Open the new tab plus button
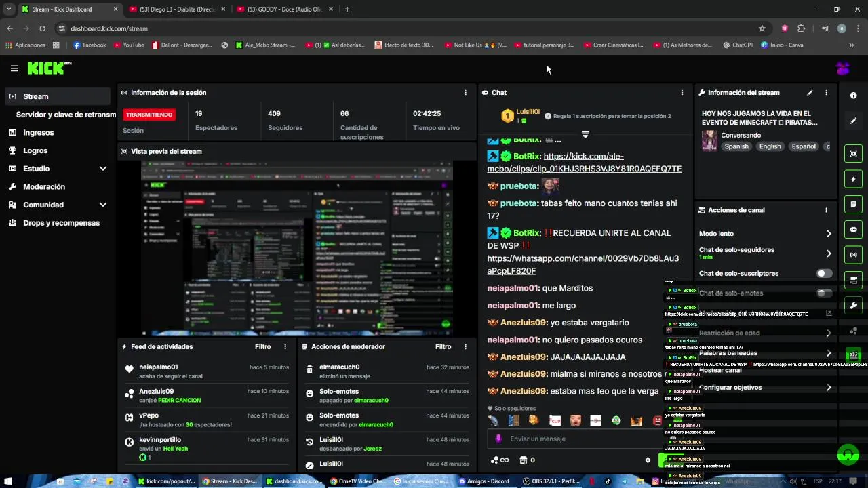Screen dimensions: 868x488 pos(347,9)
